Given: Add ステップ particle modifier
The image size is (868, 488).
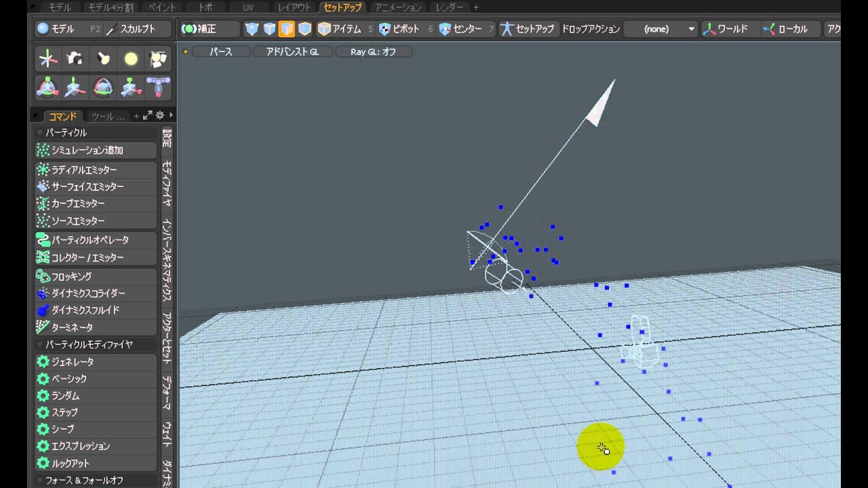Looking at the screenshot, I should pos(96,412).
